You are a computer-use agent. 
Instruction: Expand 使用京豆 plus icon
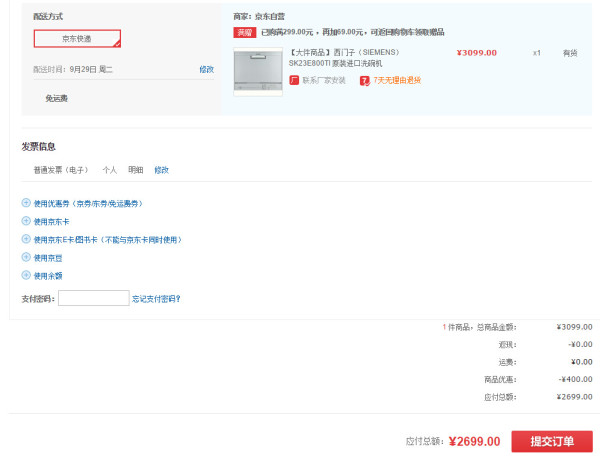(x=26, y=257)
